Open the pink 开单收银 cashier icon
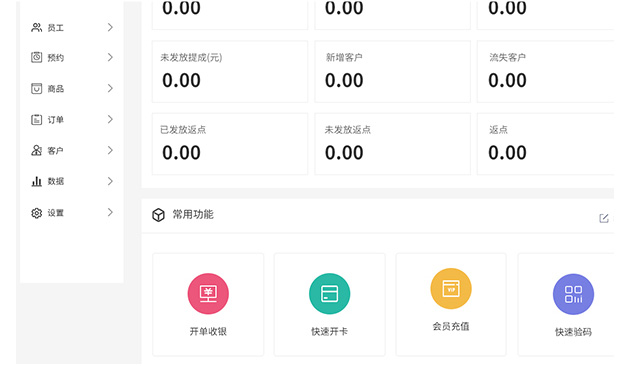 208,294
